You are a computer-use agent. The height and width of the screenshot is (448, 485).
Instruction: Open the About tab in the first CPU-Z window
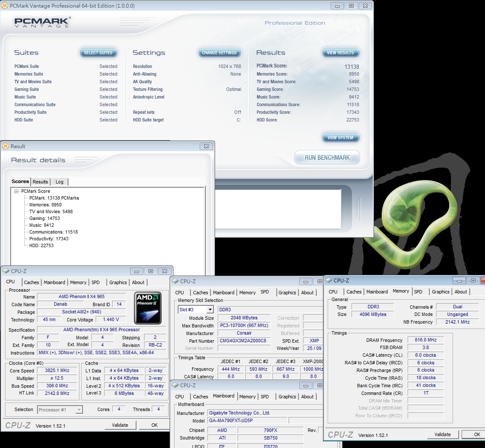(x=138, y=282)
